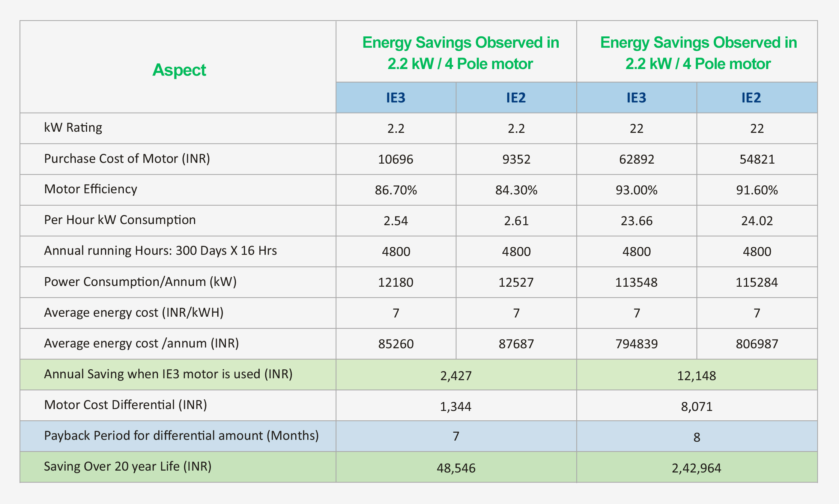The height and width of the screenshot is (504, 839).
Task: Select cost differential value 8,071
Action: [x=697, y=407]
